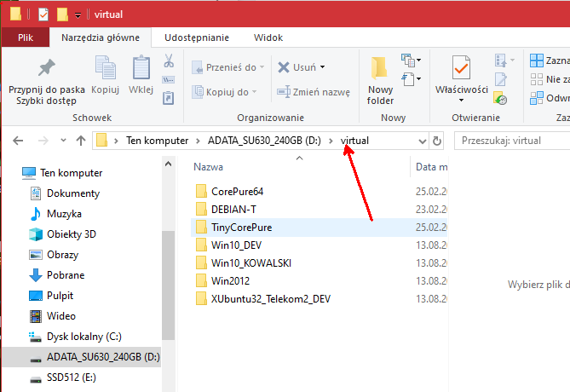Open the Udostępnianie ribbon tab
The image size is (570, 392).
point(196,37)
